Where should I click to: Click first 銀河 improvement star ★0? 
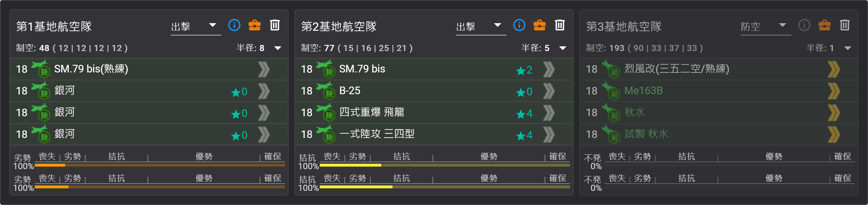click(x=239, y=92)
